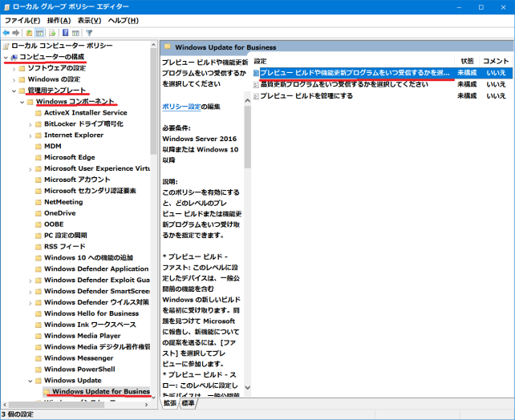Click the OOBE folder icon

click(39, 224)
